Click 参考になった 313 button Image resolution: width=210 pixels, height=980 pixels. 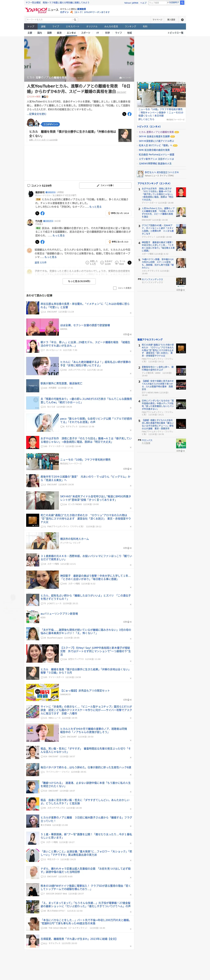(119, 242)
